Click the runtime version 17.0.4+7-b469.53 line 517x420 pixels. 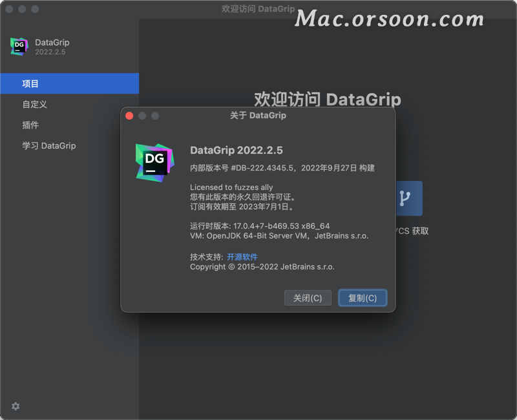coord(260,226)
